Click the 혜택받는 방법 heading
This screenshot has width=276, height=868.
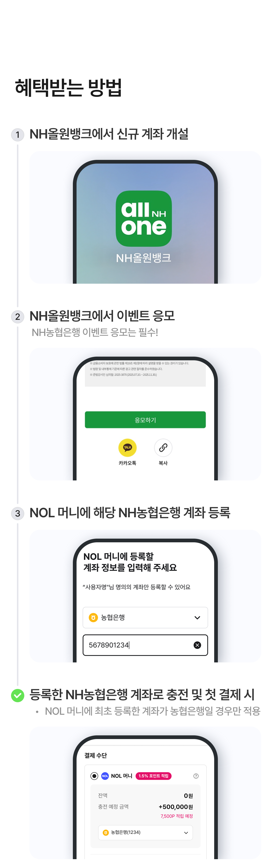coord(68,88)
